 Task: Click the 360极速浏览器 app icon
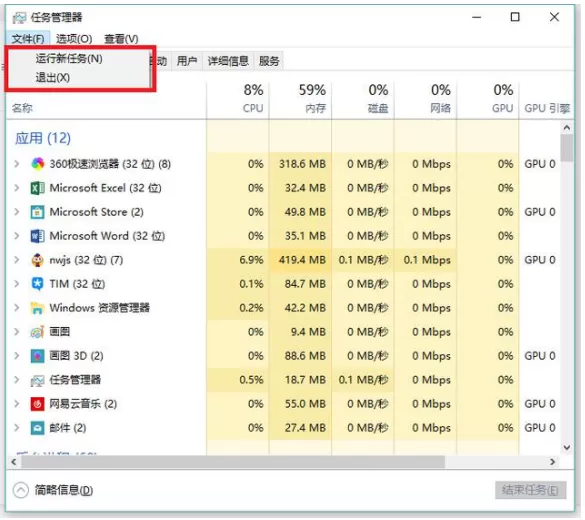[37, 164]
